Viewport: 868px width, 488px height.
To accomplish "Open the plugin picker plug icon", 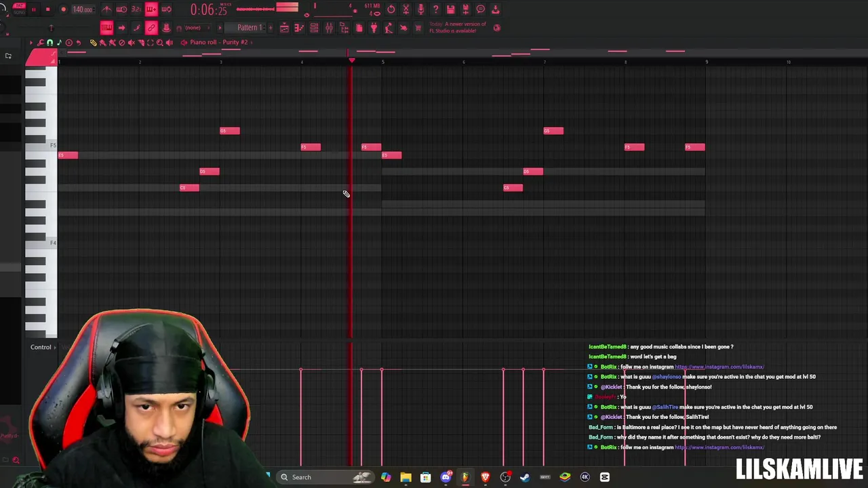I will pos(374,28).
